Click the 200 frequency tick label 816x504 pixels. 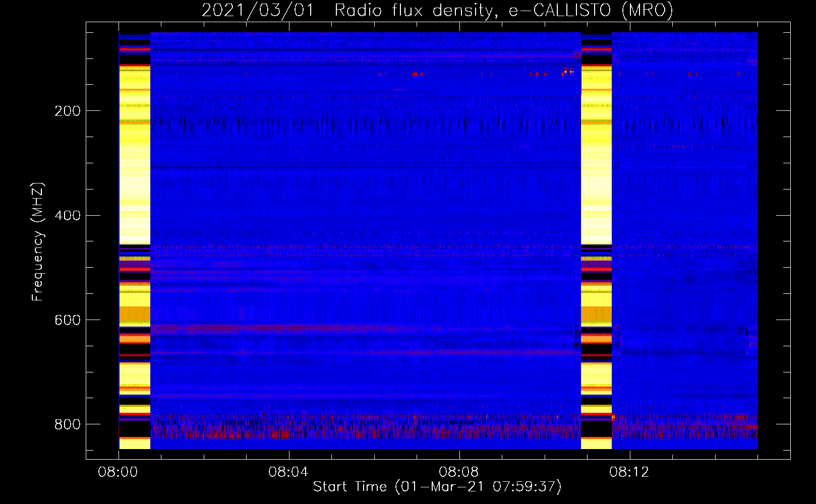tap(67, 111)
